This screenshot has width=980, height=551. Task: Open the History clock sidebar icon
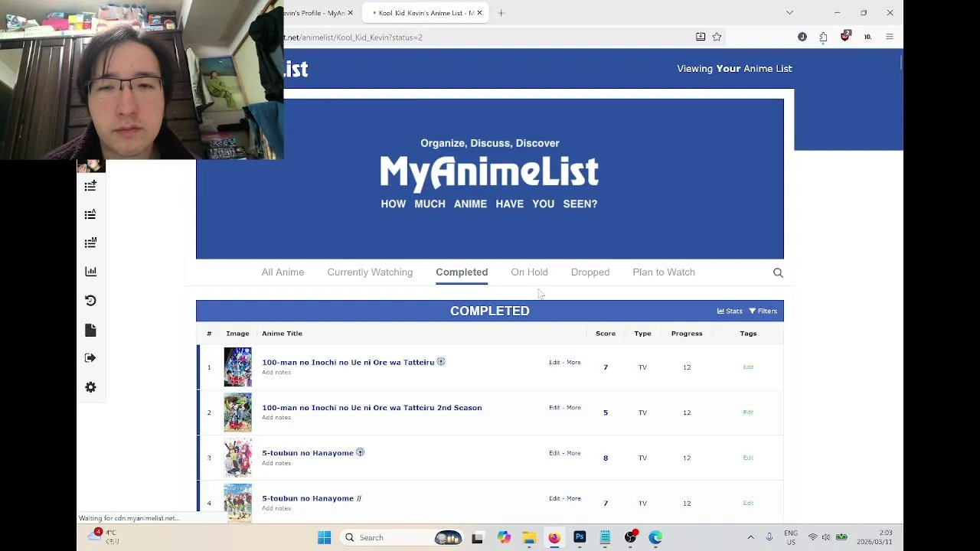90,301
